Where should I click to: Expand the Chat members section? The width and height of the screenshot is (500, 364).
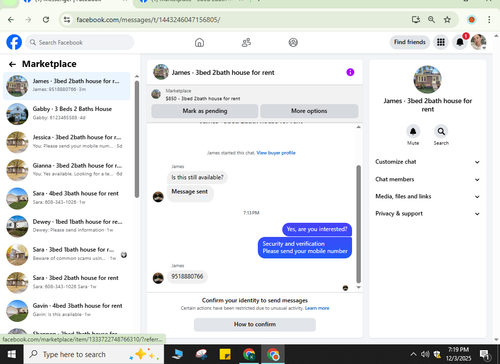(428, 179)
